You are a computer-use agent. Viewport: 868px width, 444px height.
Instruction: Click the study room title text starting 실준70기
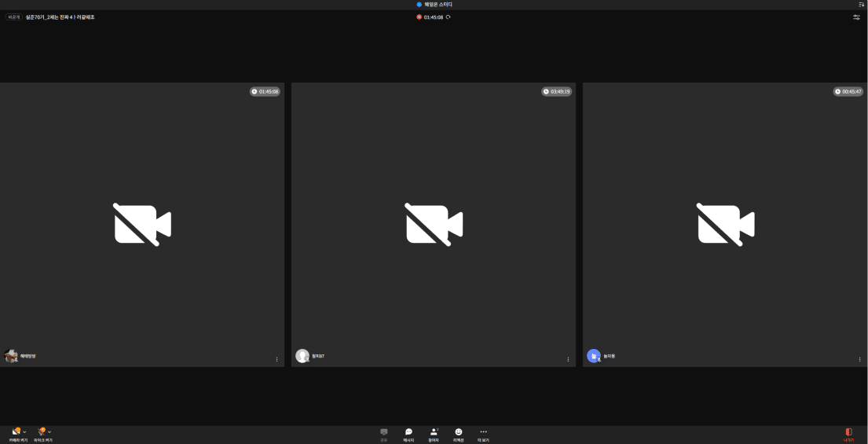60,17
